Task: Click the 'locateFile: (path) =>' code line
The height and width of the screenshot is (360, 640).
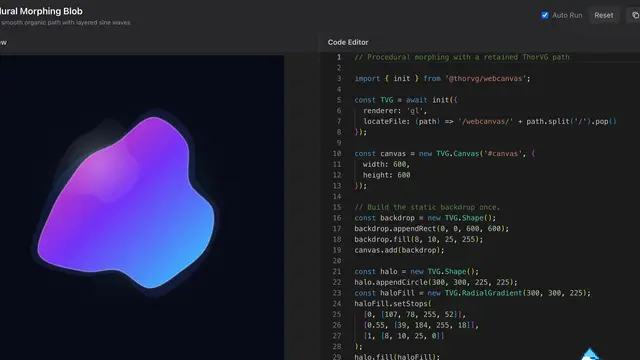Action: [x=490, y=121]
